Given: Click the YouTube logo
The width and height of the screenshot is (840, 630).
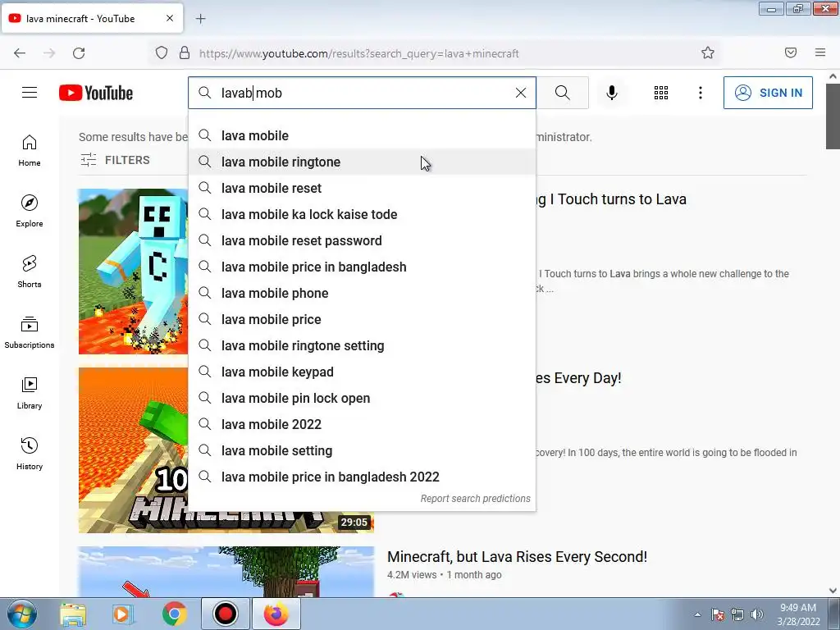Looking at the screenshot, I should 96,93.
